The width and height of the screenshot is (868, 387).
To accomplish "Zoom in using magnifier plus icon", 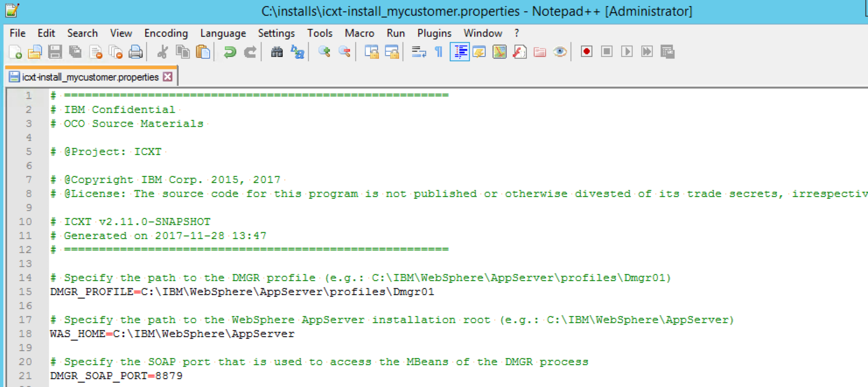I will [324, 52].
